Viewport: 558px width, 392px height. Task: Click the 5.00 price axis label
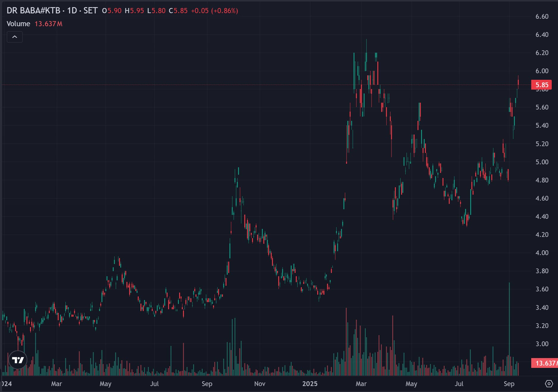point(542,162)
